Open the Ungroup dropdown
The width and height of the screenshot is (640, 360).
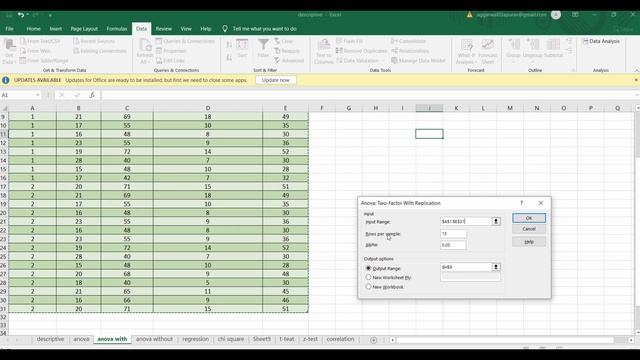coord(532,61)
